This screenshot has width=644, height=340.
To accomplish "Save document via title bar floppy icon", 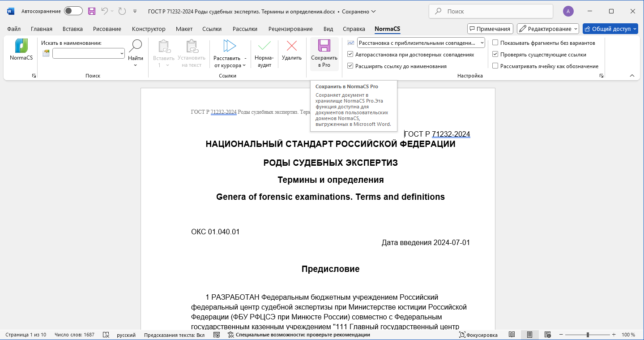I will tap(92, 11).
